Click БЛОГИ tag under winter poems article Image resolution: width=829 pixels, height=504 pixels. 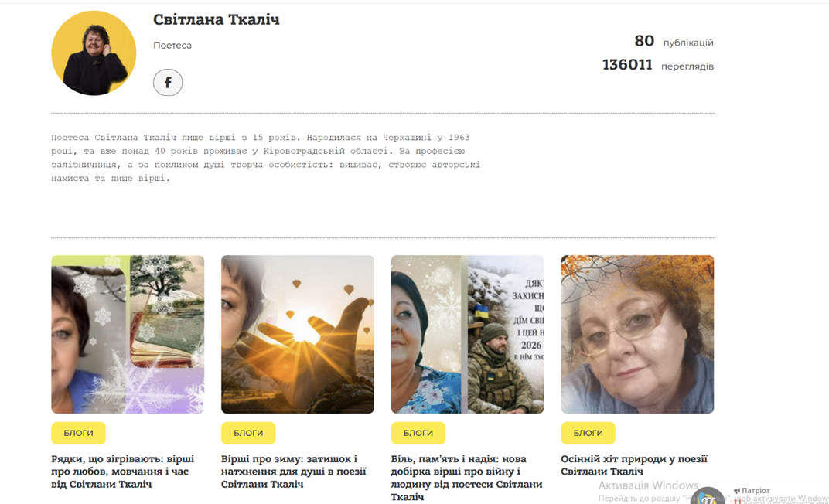pyautogui.click(x=248, y=433)
